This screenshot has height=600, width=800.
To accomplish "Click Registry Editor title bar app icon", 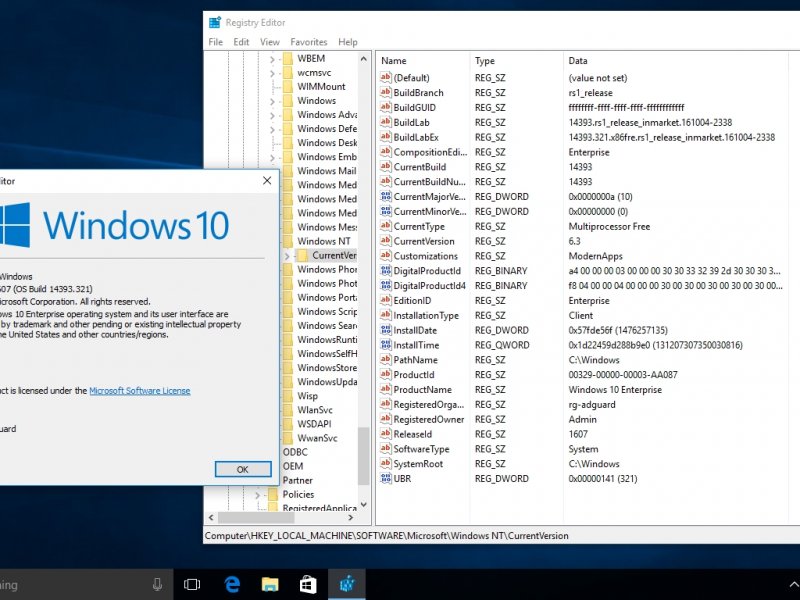I will point(215,22).
